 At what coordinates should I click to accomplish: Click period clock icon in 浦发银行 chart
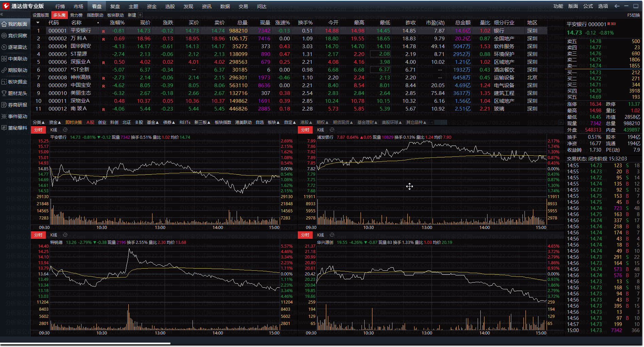click(x=332, y=130)
